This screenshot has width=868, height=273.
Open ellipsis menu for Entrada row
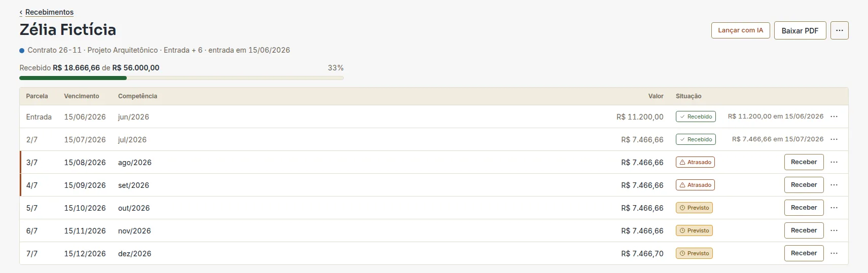(x=834, y=116)
